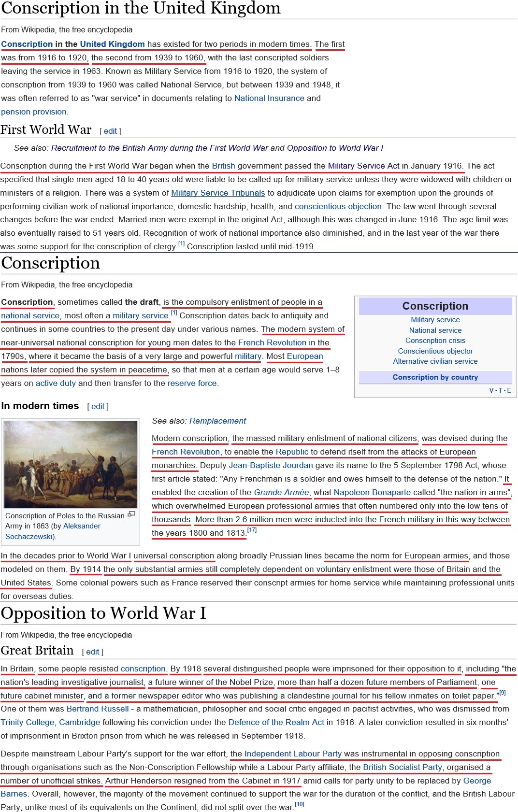Open Alternative civilian service infobox link
The height and width of the screenshot is (812, 518).
coord(435,361)
